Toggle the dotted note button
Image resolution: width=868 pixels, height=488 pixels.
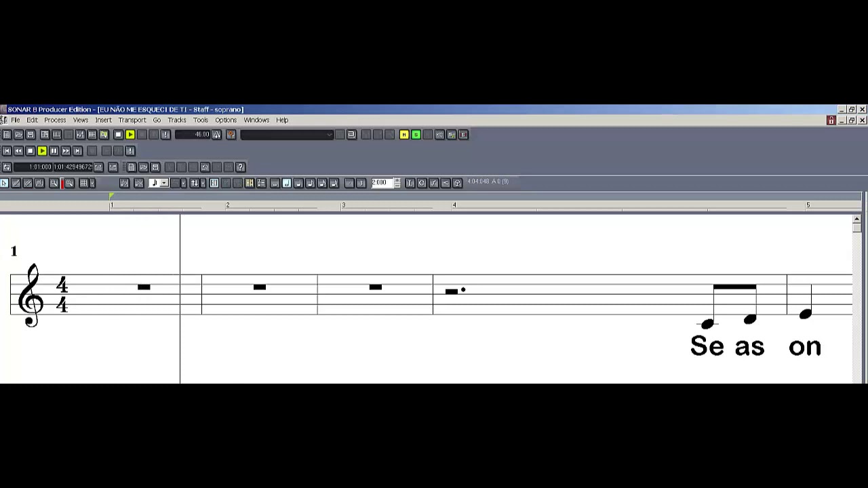click(x=349, y=183)
